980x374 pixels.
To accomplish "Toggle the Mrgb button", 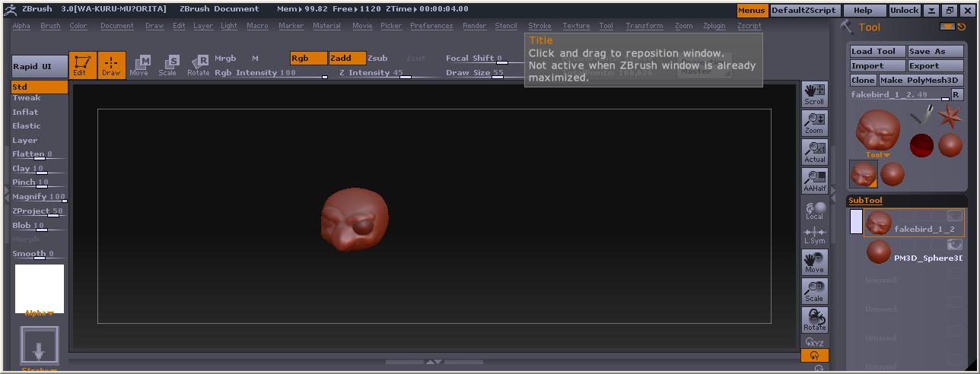I will 225,59.
